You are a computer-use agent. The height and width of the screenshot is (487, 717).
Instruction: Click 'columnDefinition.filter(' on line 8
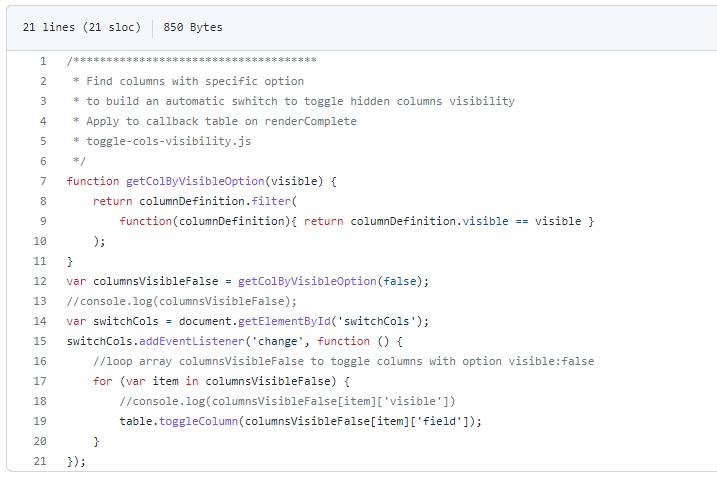[218, 201]
